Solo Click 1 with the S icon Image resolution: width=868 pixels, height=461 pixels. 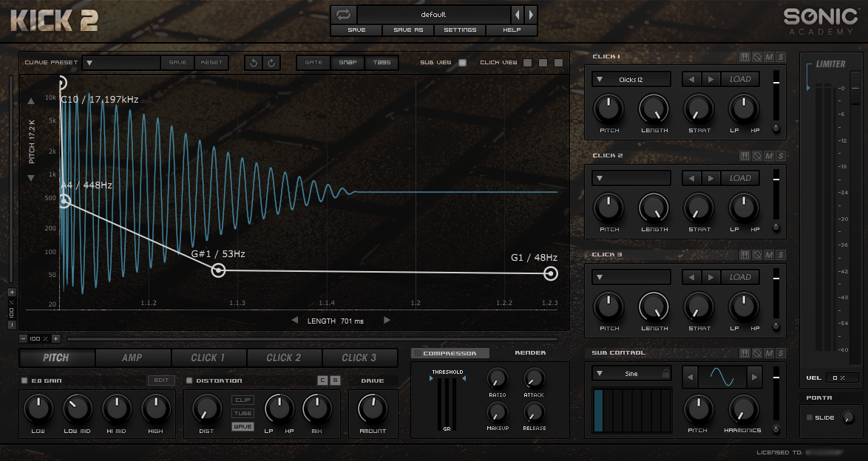point(781,57)
